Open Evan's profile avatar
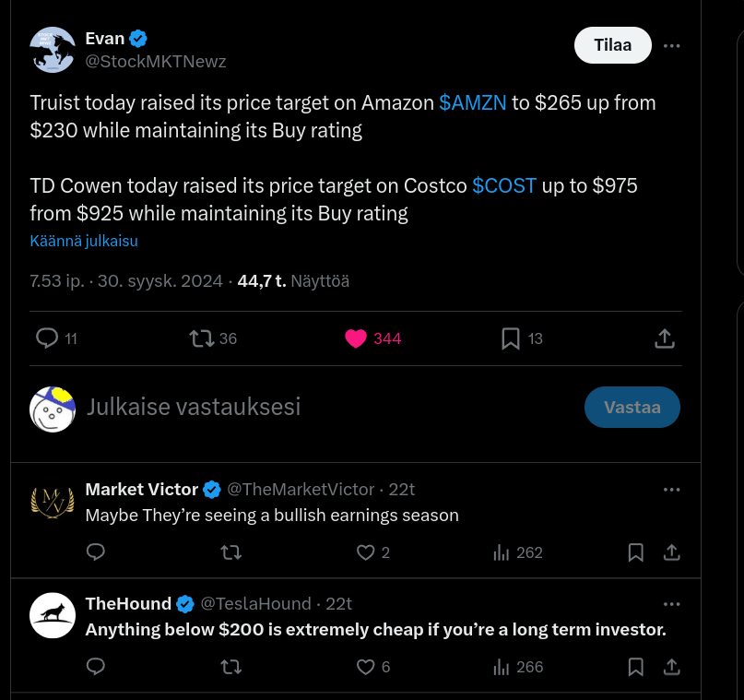744x700 pixels. pyautogui.click(x=53, y=50)
